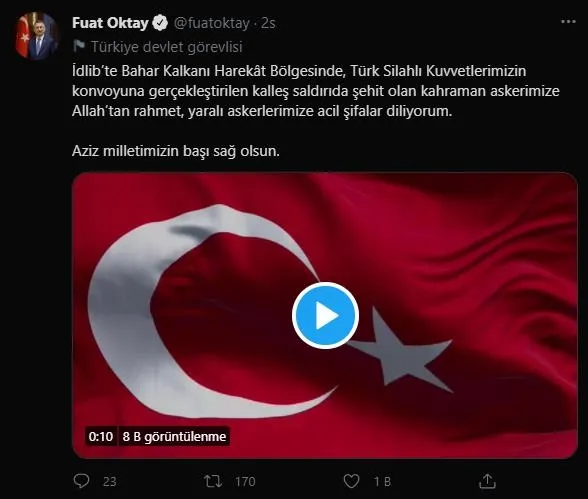Click the 1 B likes count

coord(382,481)
